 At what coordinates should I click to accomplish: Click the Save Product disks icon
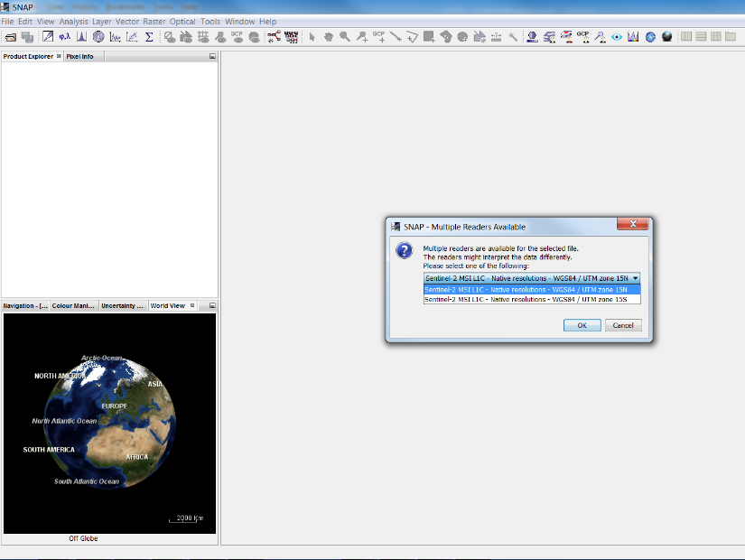coord(28,37)
